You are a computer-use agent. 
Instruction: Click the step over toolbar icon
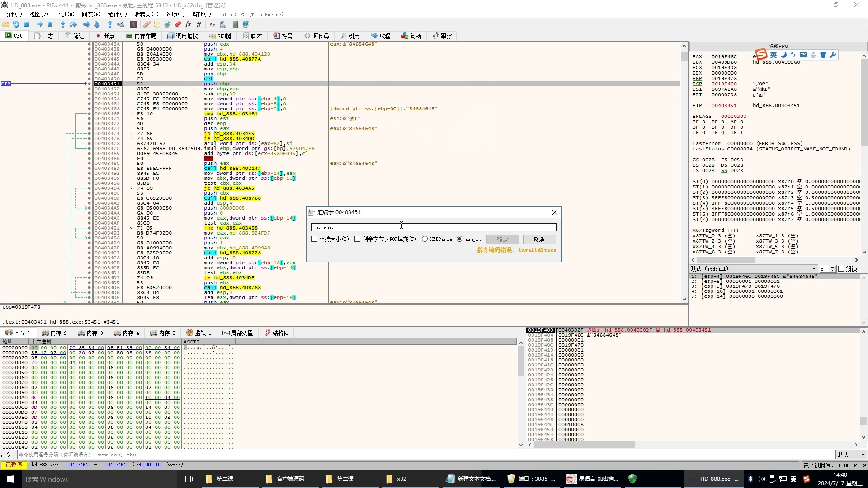coord(73,24)
